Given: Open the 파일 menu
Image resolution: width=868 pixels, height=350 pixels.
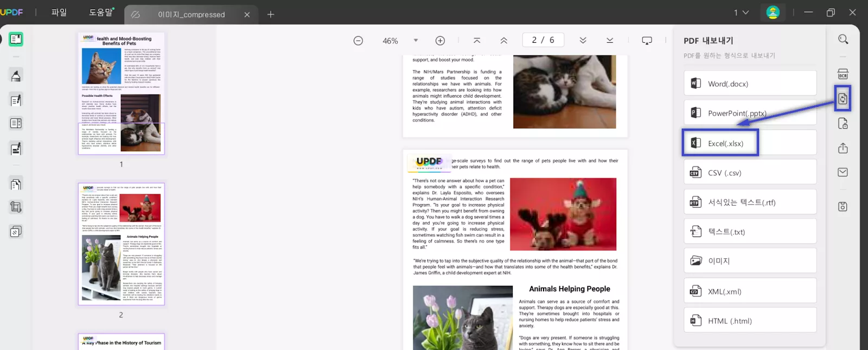Looking at the screenshot, I should 59,12.
